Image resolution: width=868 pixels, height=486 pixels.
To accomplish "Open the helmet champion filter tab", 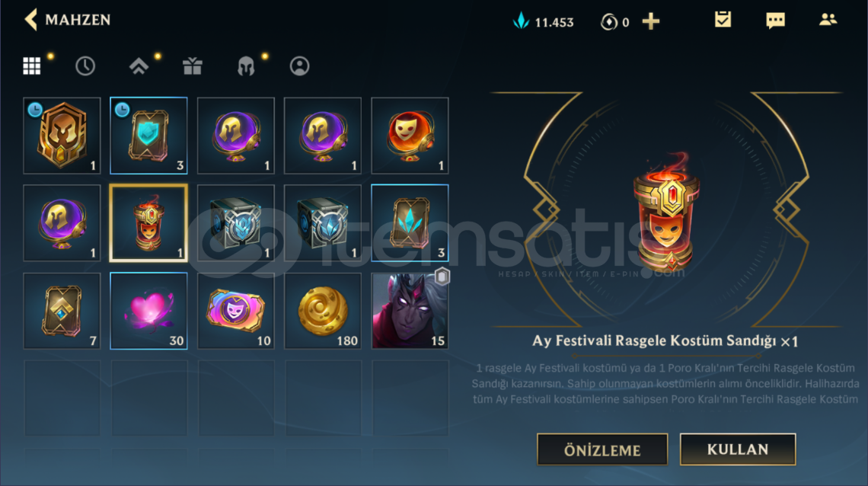I will 246,66.
